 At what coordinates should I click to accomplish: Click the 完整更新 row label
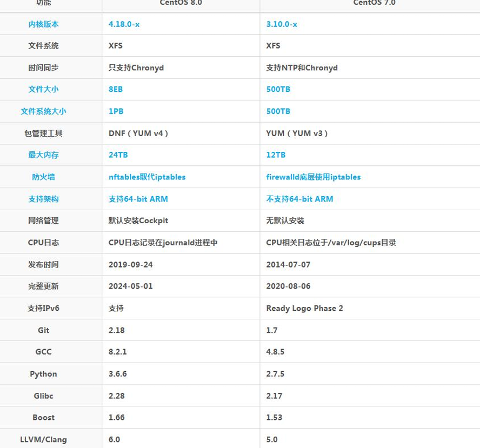pyautogui.click(x=43, y=286)
